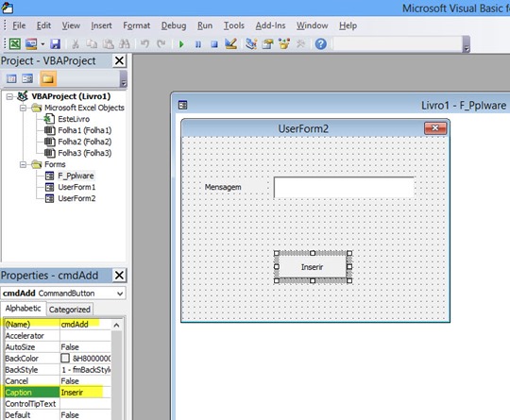Open the Project Explorer toolbar icon

(251, 43)
